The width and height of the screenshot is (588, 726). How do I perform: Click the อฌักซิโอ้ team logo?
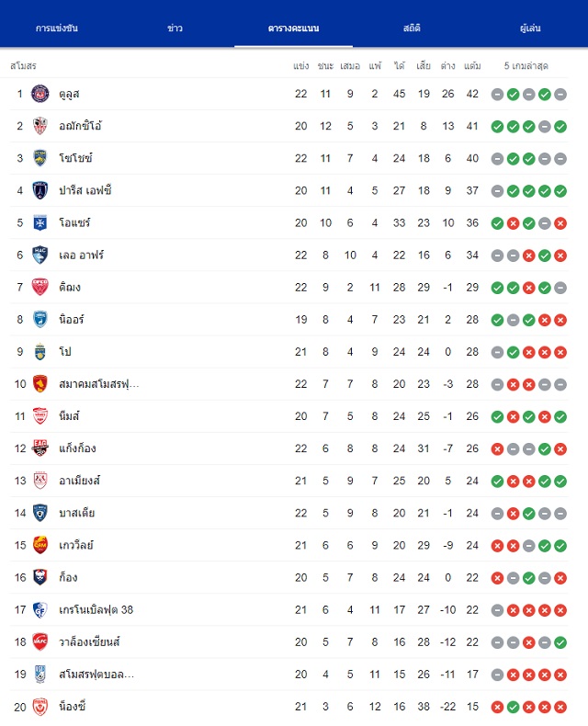click(x=40, y=126)
